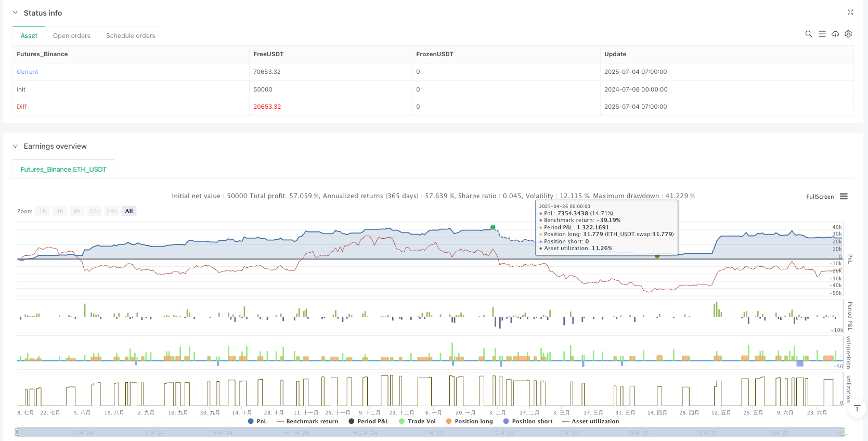Screen dimensions: 868x441
Task: Toggle Position short legend item
Action: coord(532,421)
